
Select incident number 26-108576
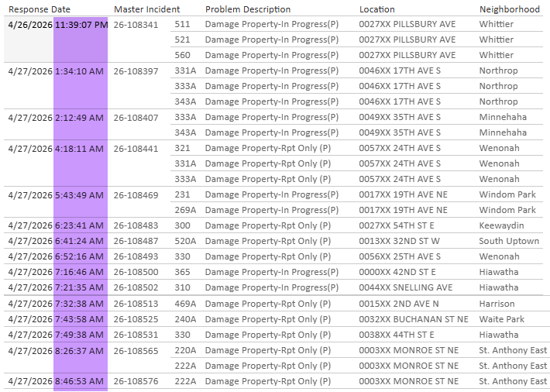136,381
